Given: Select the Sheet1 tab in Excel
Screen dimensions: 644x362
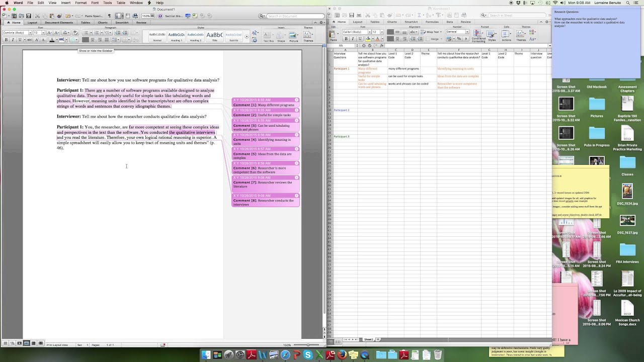Looking at the screenshot, I should coord(369,339).
